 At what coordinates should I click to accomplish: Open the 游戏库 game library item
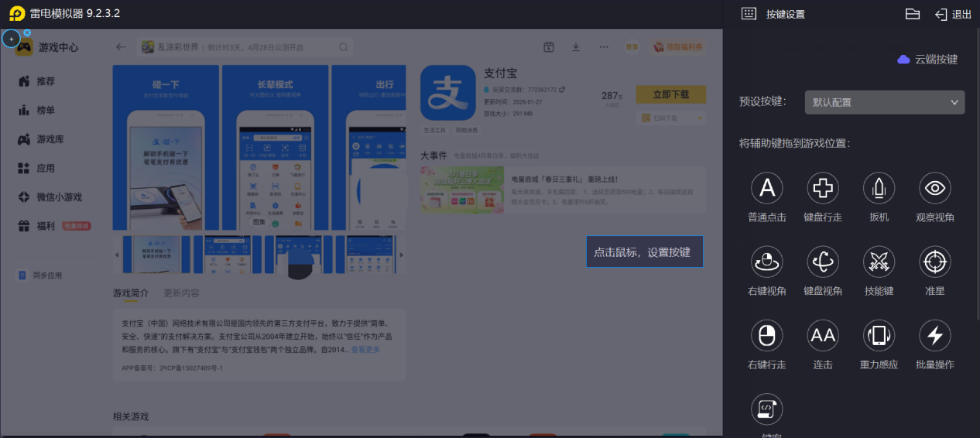(40, 139)
